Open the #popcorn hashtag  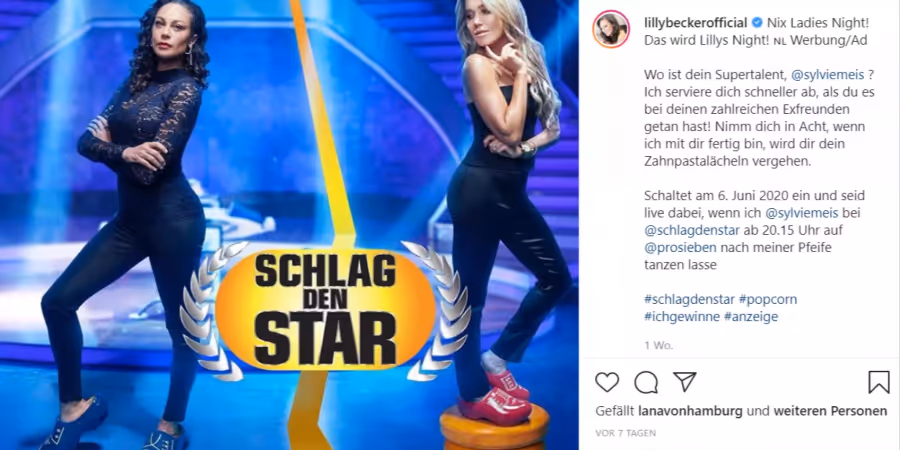coord(768,299)
